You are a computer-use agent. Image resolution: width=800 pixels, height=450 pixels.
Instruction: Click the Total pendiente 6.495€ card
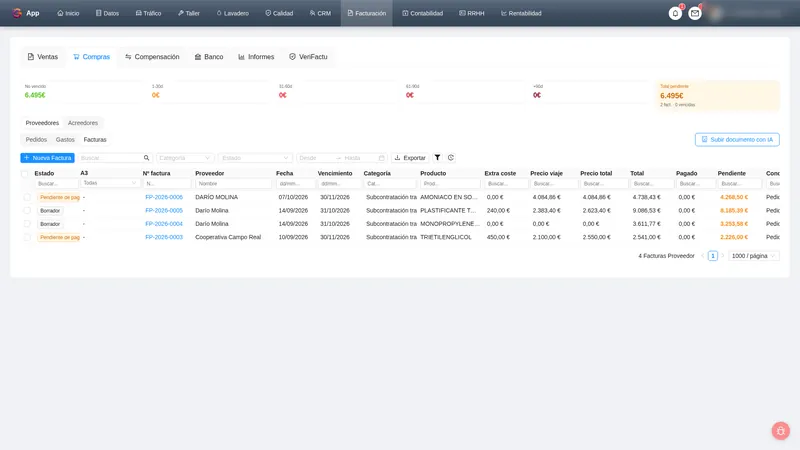[718, 95]
